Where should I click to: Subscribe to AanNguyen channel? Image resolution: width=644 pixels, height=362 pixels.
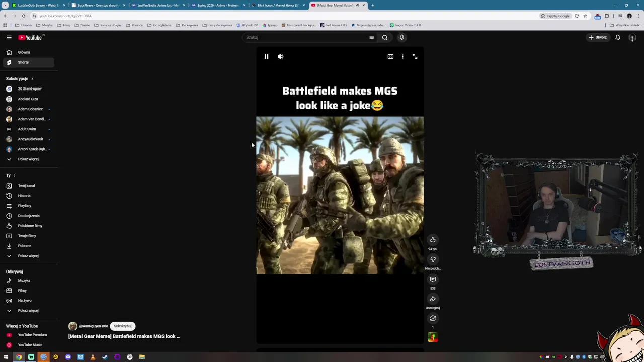122,326
